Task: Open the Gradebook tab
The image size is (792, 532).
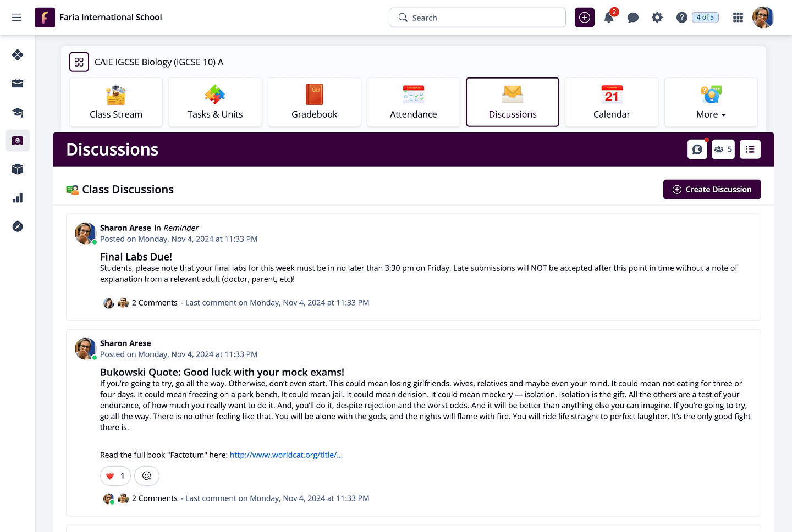Action: [x=315, y=103]
